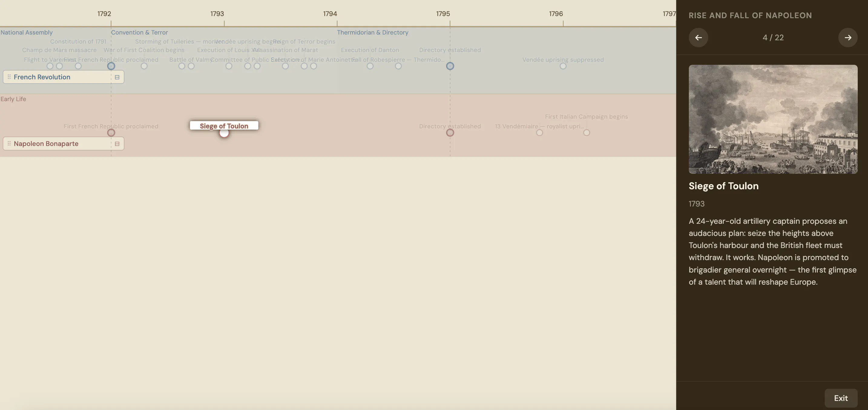The height and width of the screenshot is (410, 868).
Task: Click the Champ de Mars massacre label
Action: 59,50
